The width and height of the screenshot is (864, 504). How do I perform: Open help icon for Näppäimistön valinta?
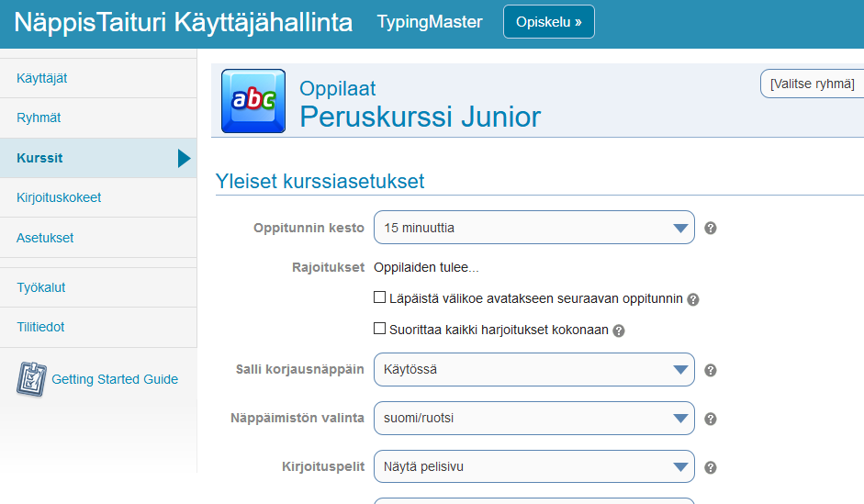tap(711, 419)
